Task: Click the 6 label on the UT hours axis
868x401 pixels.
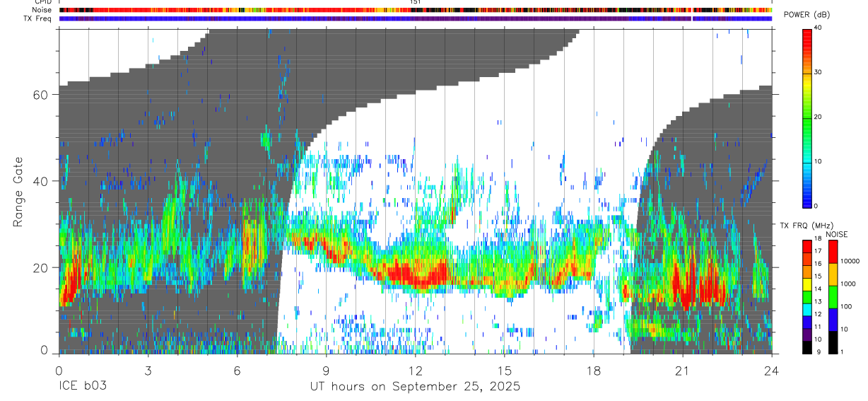Action: coord(237,370)
